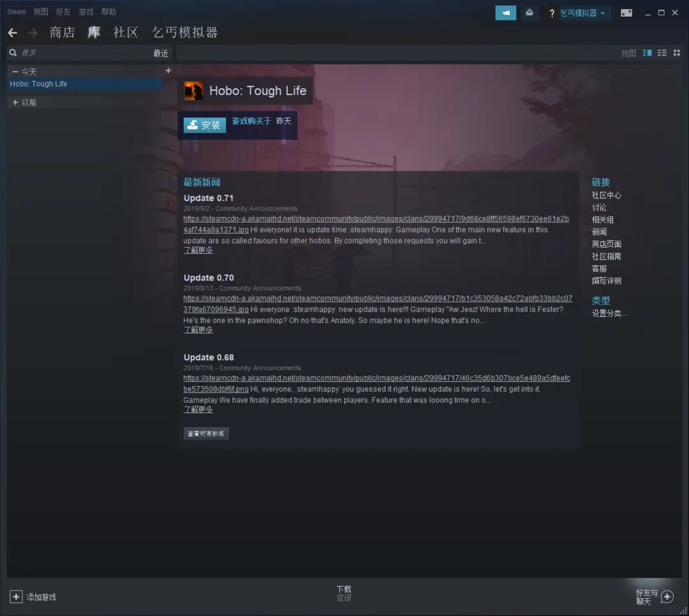Switch to Big Picture mode icon
The height and width of the screenshot is (616, 689).
pyautogui.click(x=626, y=13)
